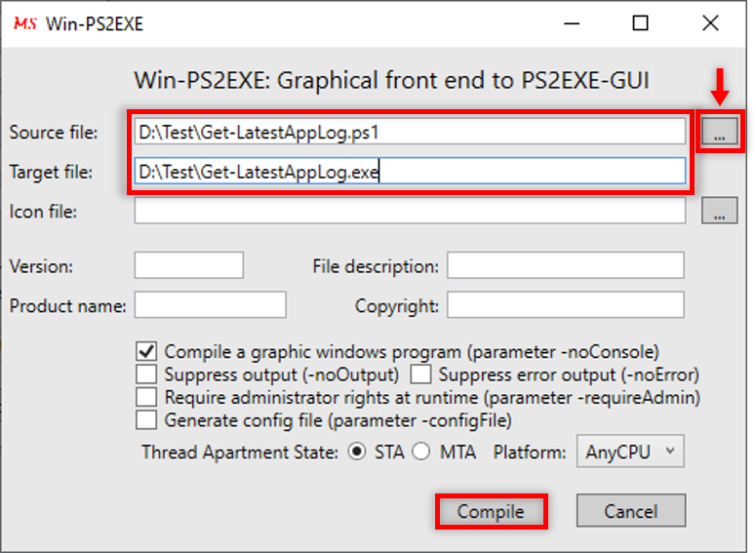The height and width of the screenshot is (553, 756).
Task: Click the Cancel button
Action: point(630,511)
